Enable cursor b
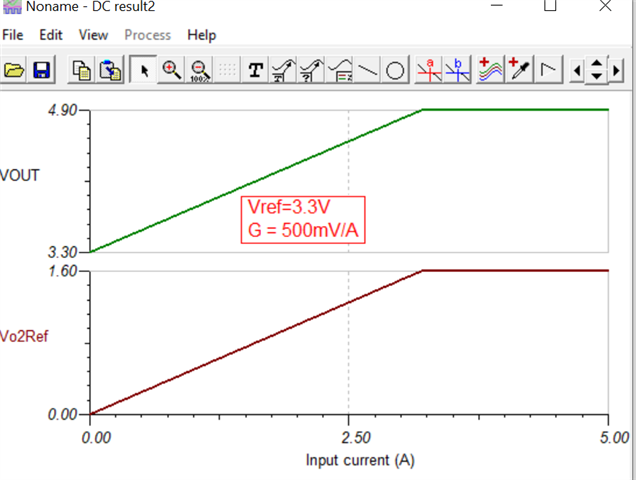 457,70
